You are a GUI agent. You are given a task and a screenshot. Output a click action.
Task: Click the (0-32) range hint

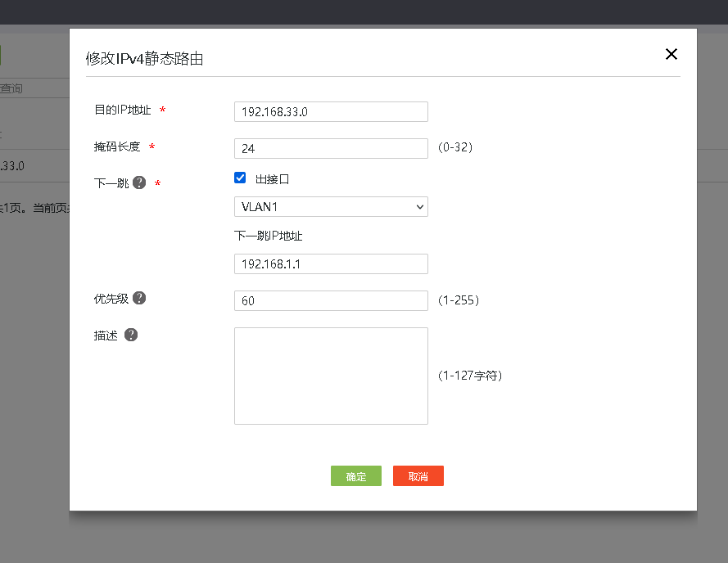pyautogui.click(x=455, y=147)
